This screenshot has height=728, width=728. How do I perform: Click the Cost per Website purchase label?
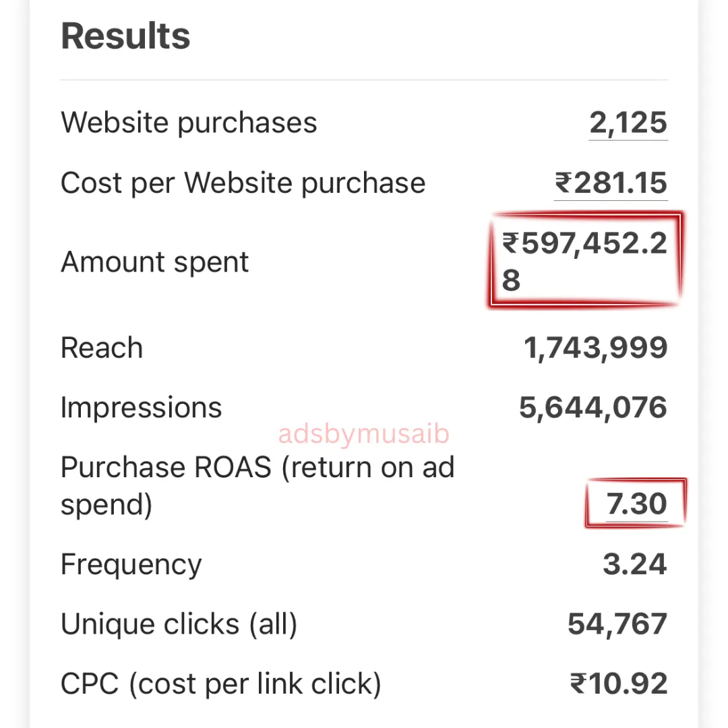click(x=243, y=183)
